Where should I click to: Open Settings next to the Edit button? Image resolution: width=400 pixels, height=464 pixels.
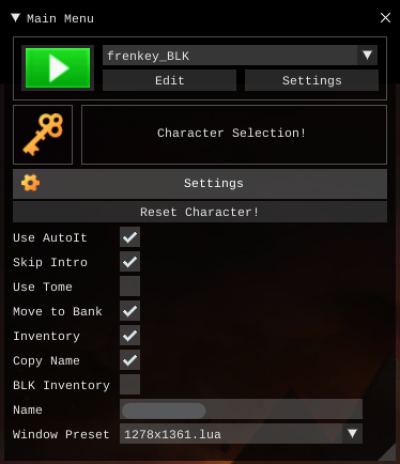pyautogui.click(x=312, y=80)
